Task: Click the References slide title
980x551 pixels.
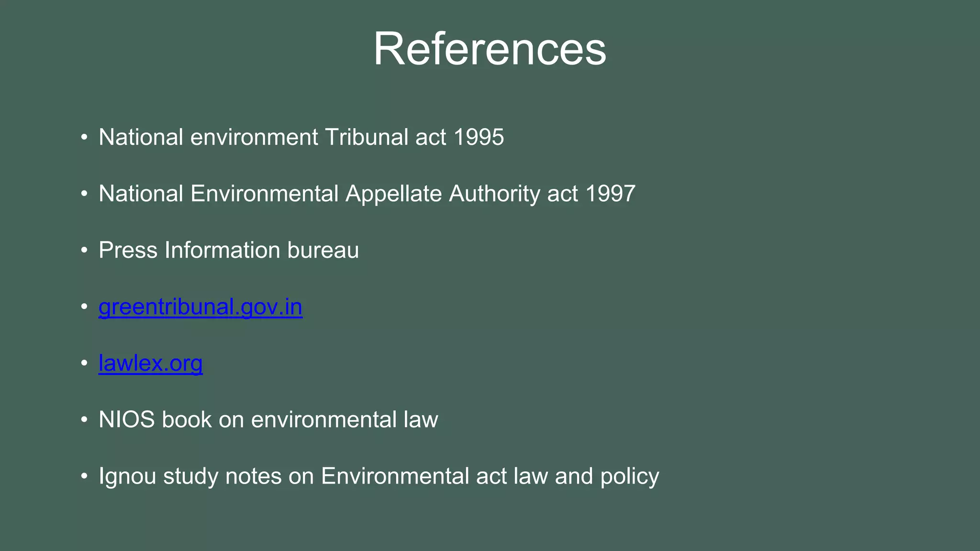Action: (490, 49)
